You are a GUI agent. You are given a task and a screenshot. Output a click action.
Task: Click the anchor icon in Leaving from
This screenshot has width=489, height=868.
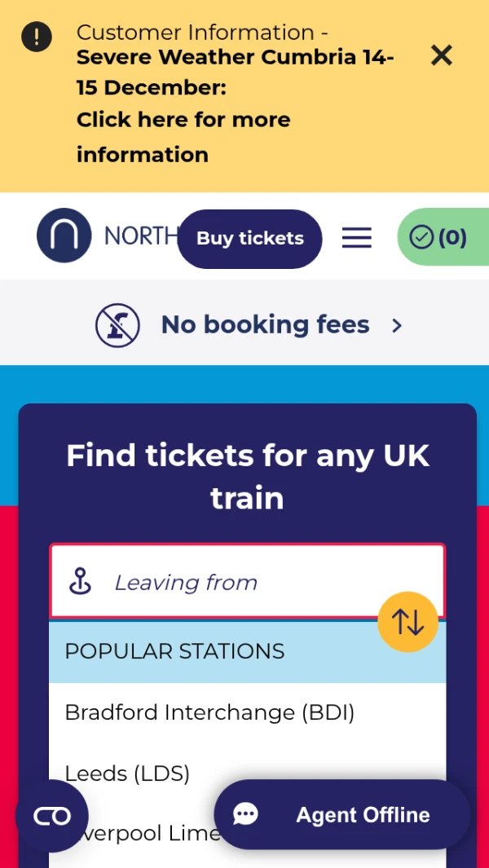(x=80, y=582)
